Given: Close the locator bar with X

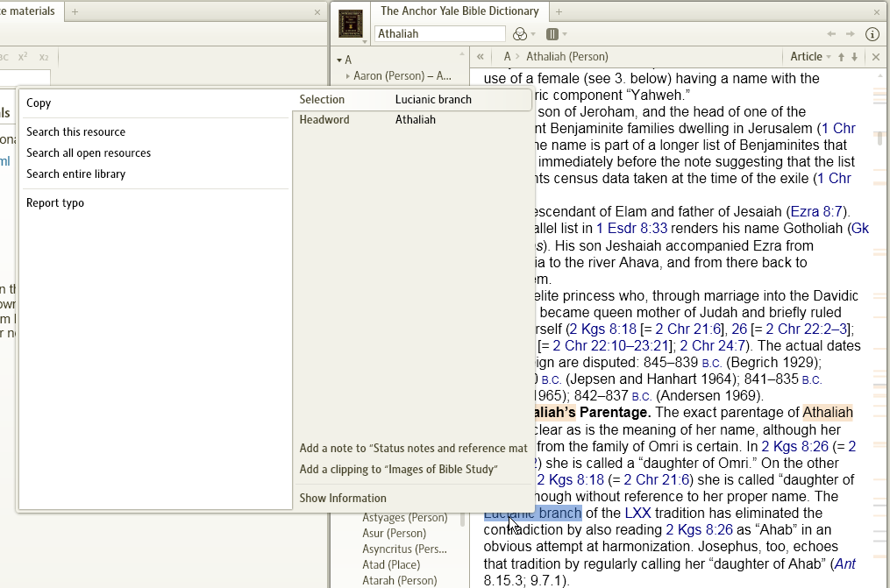Looking at the screenshot, I should click(x=876, y=57).
